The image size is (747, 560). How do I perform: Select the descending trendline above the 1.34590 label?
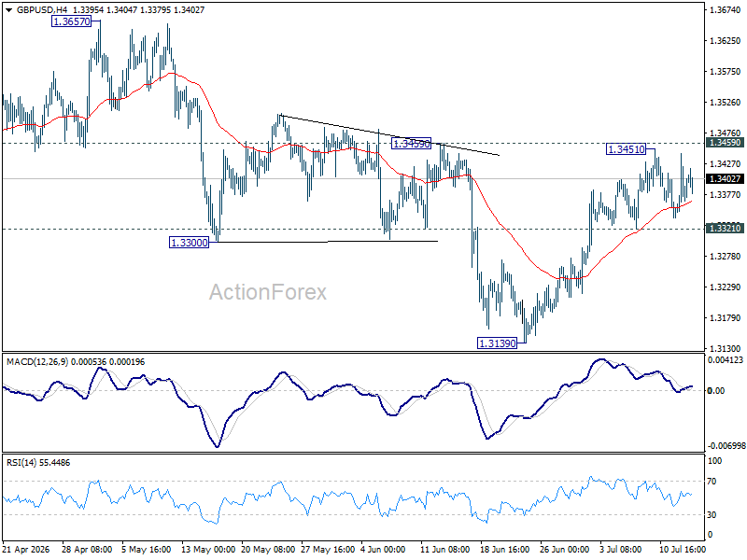tap(389, 134)
